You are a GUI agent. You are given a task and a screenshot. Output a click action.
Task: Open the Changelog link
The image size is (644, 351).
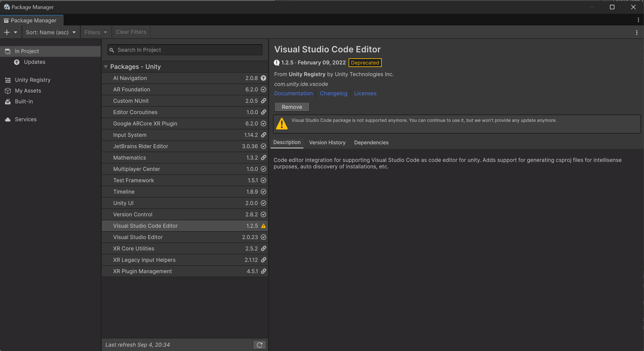point(333,93)
